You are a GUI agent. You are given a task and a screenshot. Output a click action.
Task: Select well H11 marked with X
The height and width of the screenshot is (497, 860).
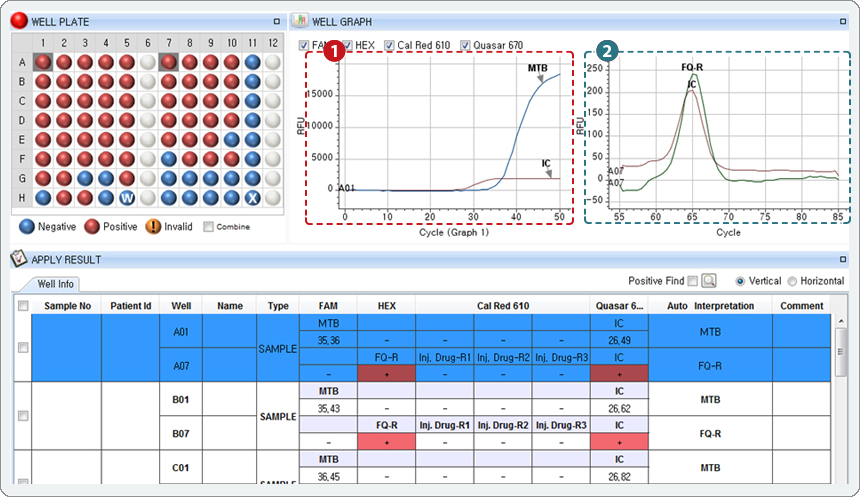(x=253, y=198)
